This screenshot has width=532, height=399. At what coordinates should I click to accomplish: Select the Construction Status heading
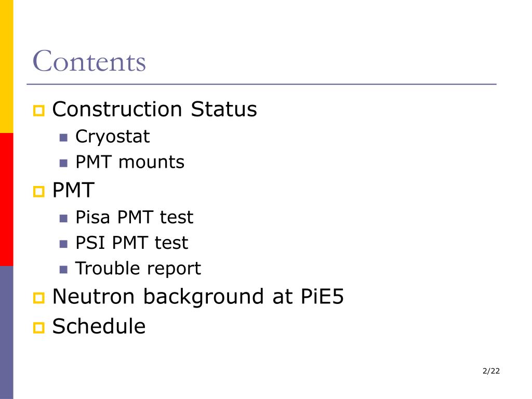pos(154,109)
